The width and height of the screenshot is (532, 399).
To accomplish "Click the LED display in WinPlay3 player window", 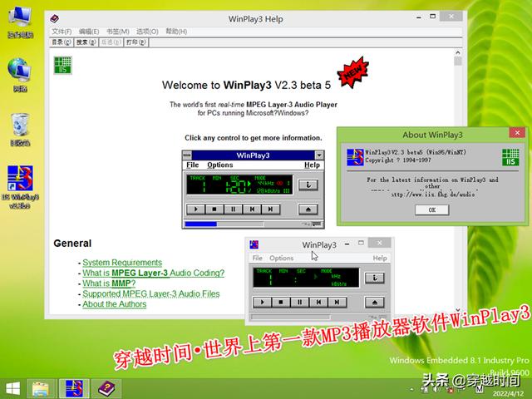I will tap(306, 278).
